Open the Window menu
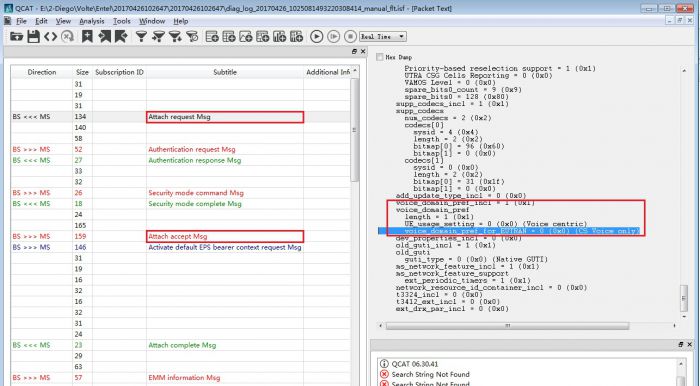The image size is (700, 386). click(152, 21)
